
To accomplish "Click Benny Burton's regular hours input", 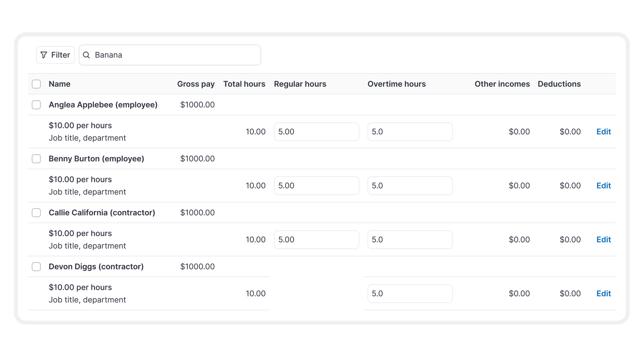I will coord(316,186).
